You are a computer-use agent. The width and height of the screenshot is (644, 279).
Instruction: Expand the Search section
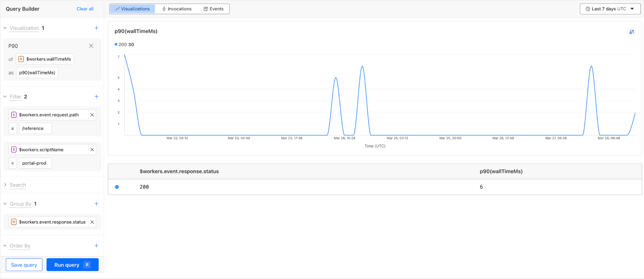click(x=5, y=185)
